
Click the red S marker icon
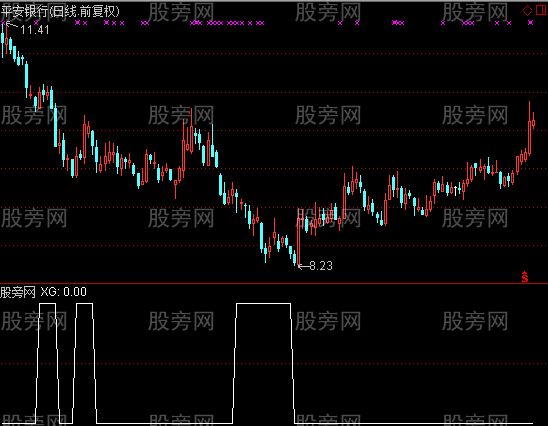525,276
